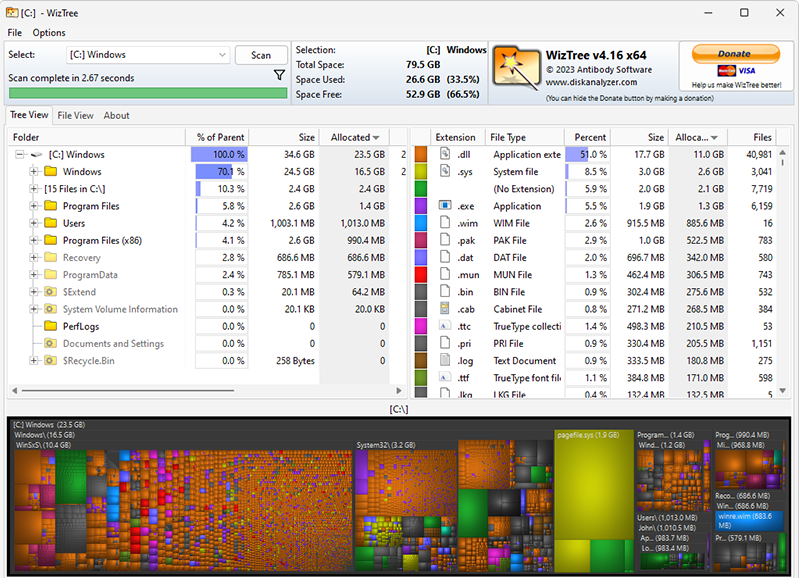Image resolution: width=799 pixels, height=578 pixels.
Task: Click the .log text document icon
Action: pyautogui.click(x=445, y=360)
